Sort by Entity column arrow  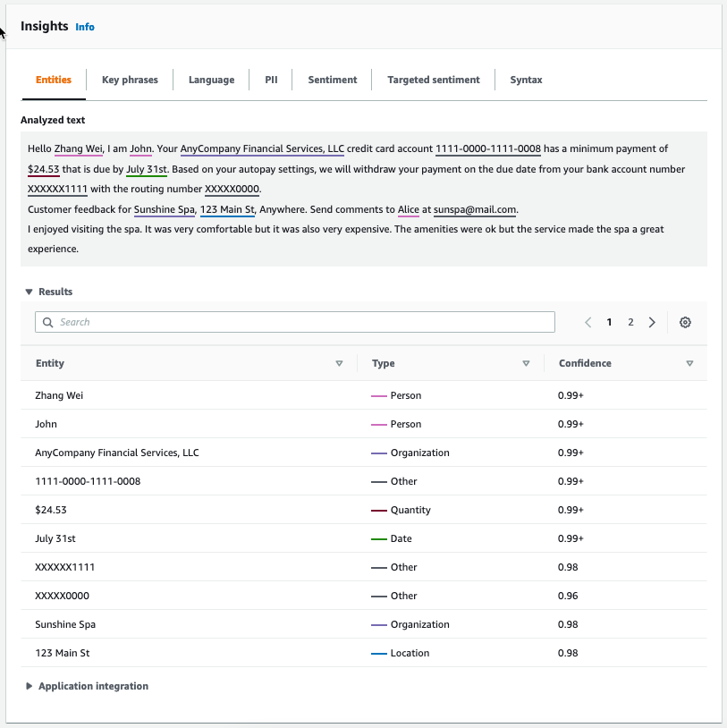coord(339,363)
